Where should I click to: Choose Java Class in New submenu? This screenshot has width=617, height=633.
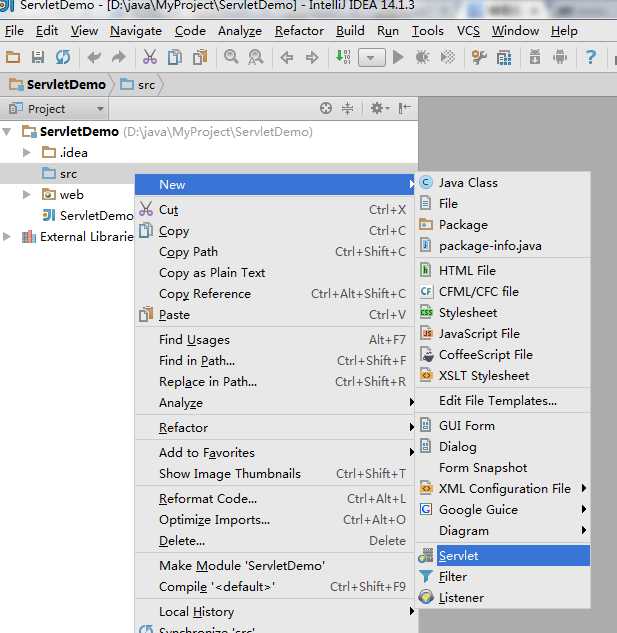503,182
